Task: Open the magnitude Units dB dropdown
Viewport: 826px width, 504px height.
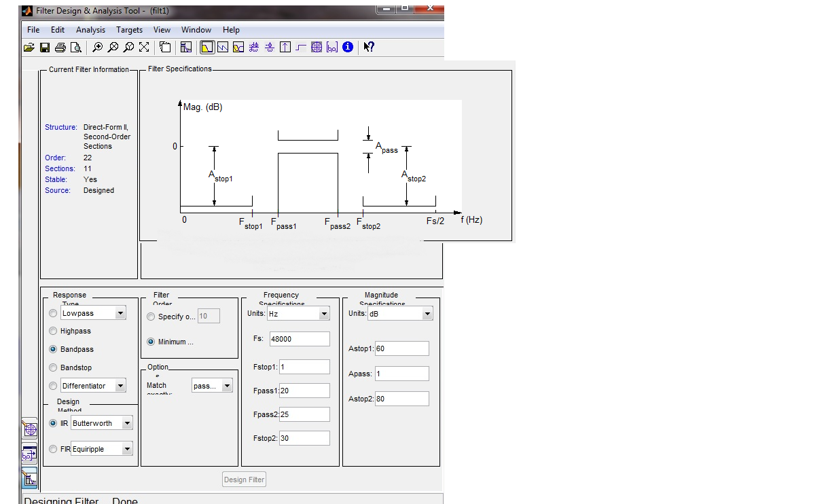Action: pos(427,314)
